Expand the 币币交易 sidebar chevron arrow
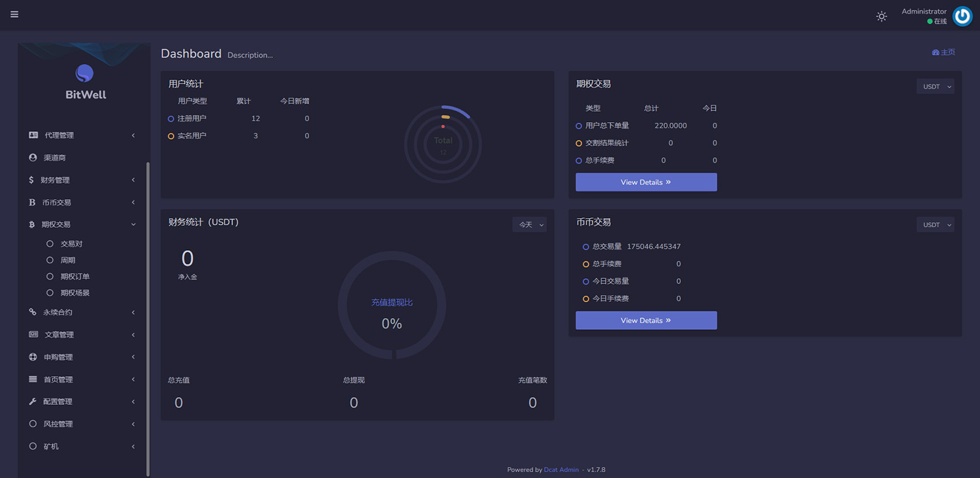Image resolution: width=980 pixels, height=478 pixels. (133, 202)
